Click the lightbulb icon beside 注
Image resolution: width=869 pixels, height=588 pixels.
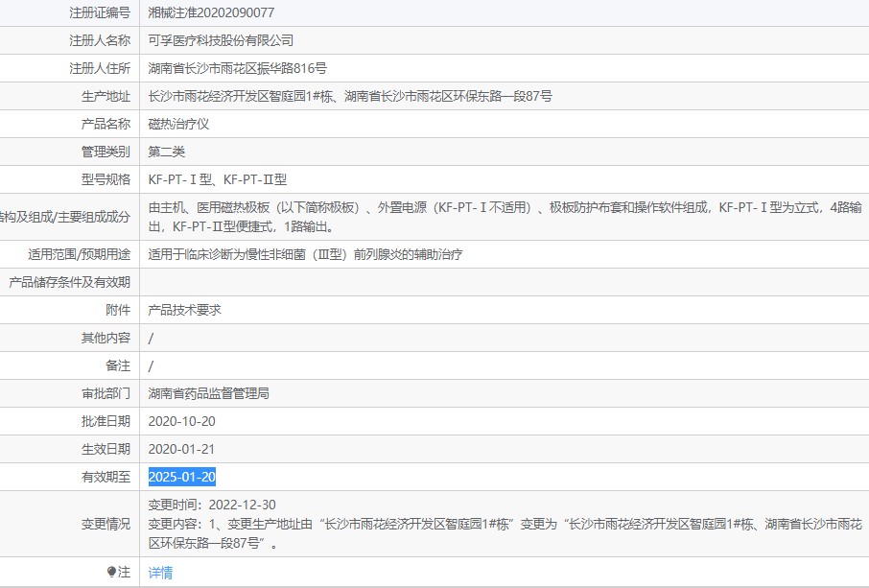[111, 572]
